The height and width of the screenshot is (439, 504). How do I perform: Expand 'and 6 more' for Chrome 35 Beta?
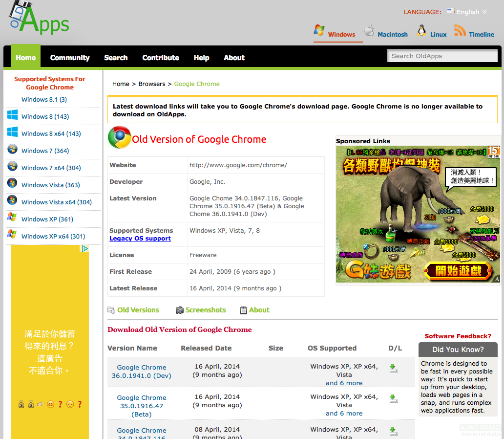tap(344, 413)
